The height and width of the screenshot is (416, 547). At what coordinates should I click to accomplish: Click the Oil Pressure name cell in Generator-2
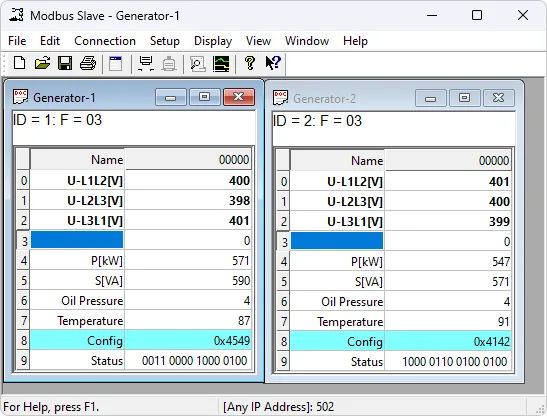(x=337, y=302)
